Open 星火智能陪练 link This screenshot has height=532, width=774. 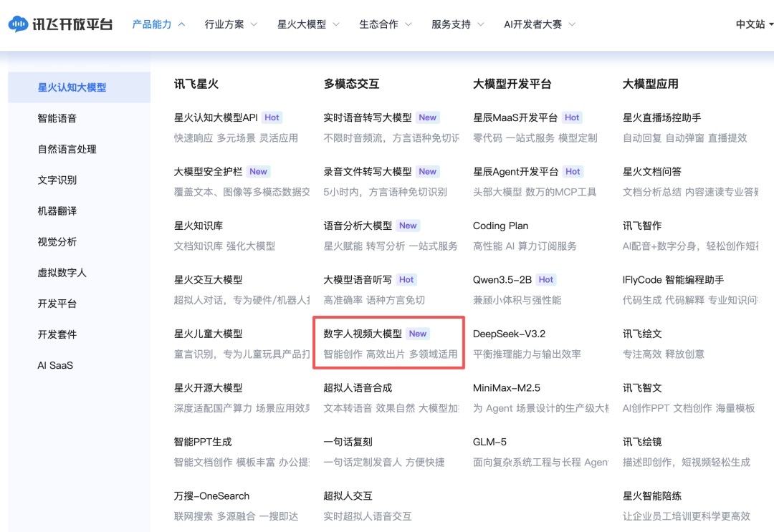click(651, 496)
